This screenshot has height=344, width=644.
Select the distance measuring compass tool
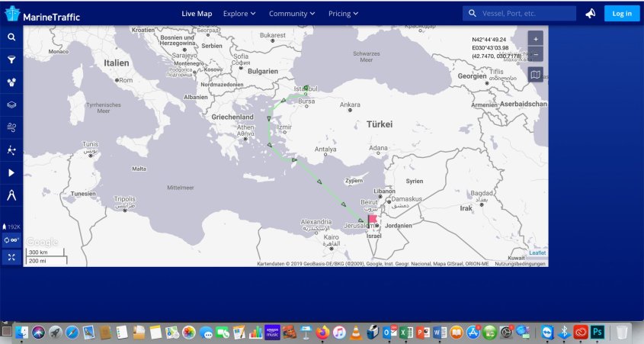11,195
